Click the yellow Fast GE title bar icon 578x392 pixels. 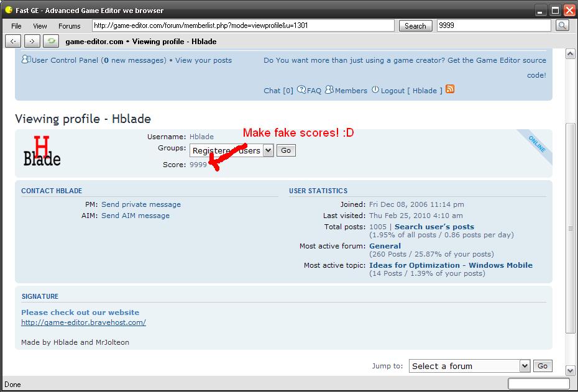[9, 10]
